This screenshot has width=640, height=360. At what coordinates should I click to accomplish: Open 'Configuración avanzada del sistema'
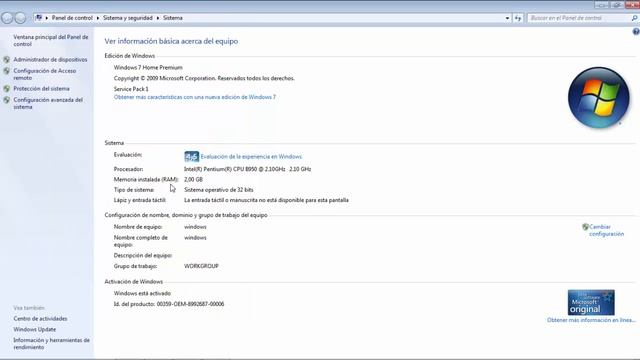tap(48, 103)
